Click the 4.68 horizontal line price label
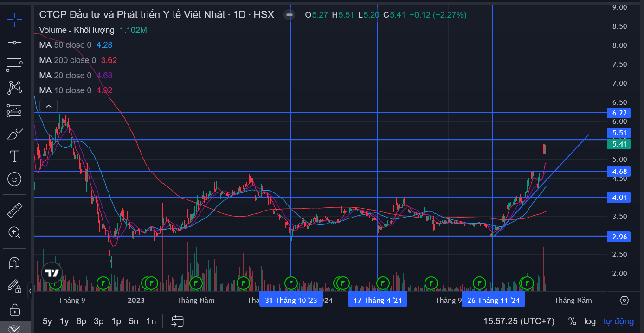 (619, 172)
